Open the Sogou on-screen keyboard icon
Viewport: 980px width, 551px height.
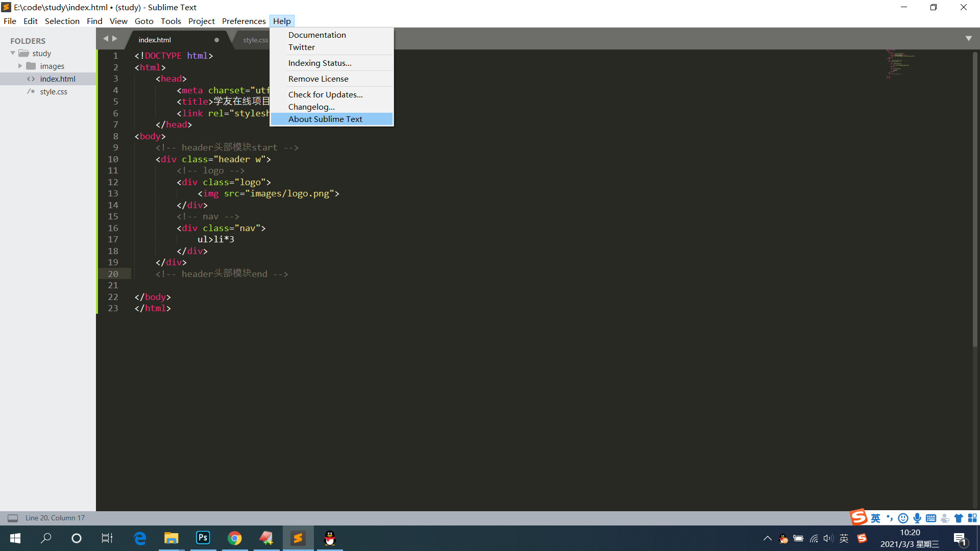[932, 518]
